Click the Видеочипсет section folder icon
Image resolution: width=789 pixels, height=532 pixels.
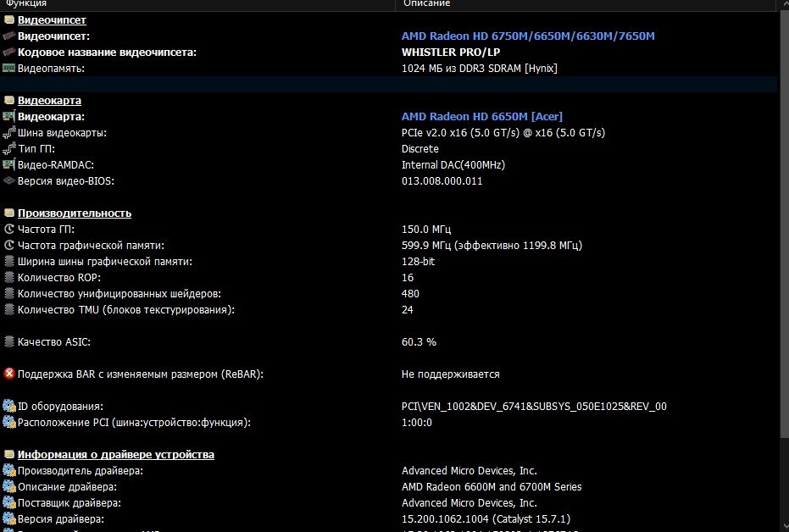pos(9,19)
